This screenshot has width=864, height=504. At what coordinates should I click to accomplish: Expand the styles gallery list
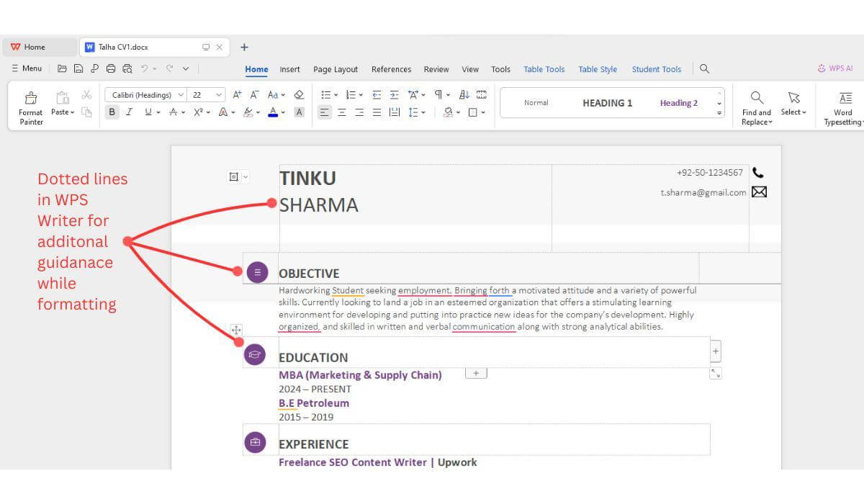[x=719, y=113]
